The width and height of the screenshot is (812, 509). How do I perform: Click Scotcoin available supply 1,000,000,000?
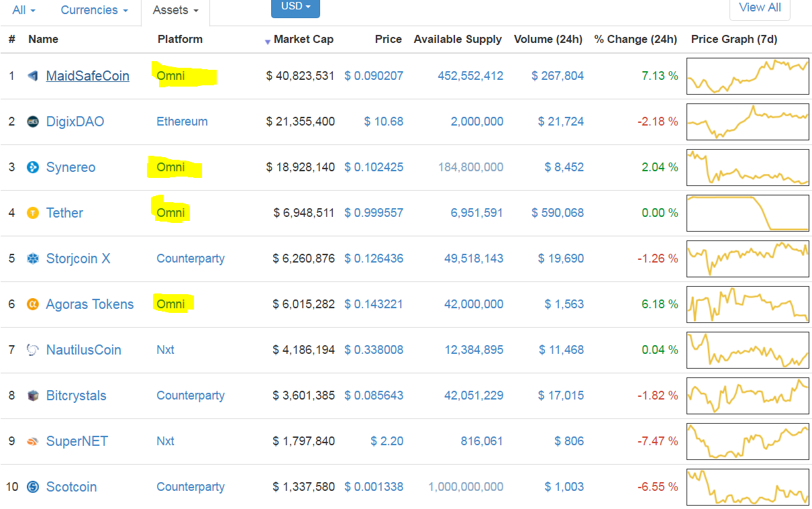[466, 487]
